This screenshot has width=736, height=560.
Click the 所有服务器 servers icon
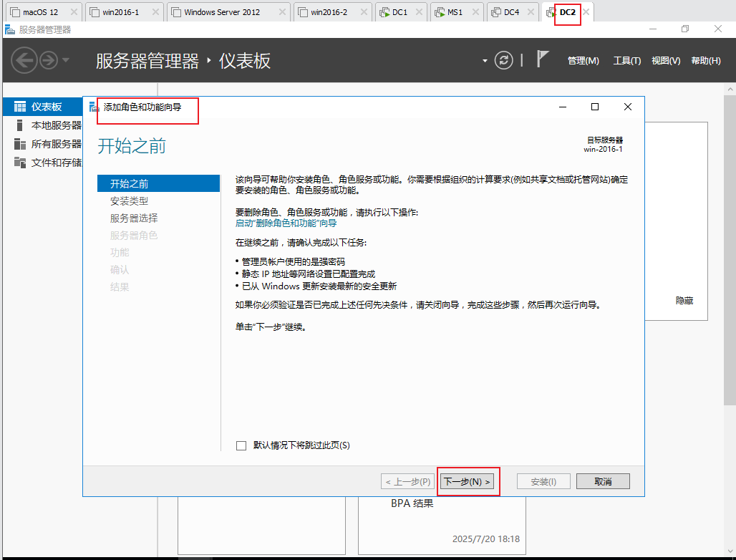(20, 144)
